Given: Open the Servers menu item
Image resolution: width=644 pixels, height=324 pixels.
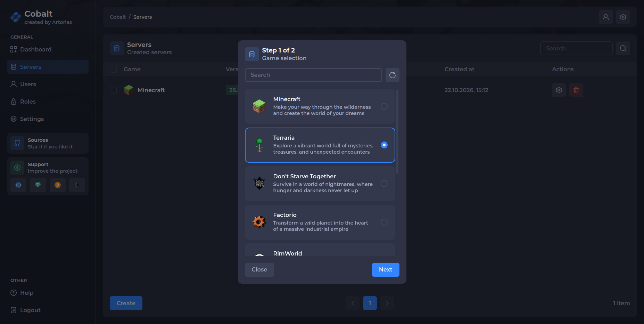Looking at the screenshot, I should click(48, 67).
